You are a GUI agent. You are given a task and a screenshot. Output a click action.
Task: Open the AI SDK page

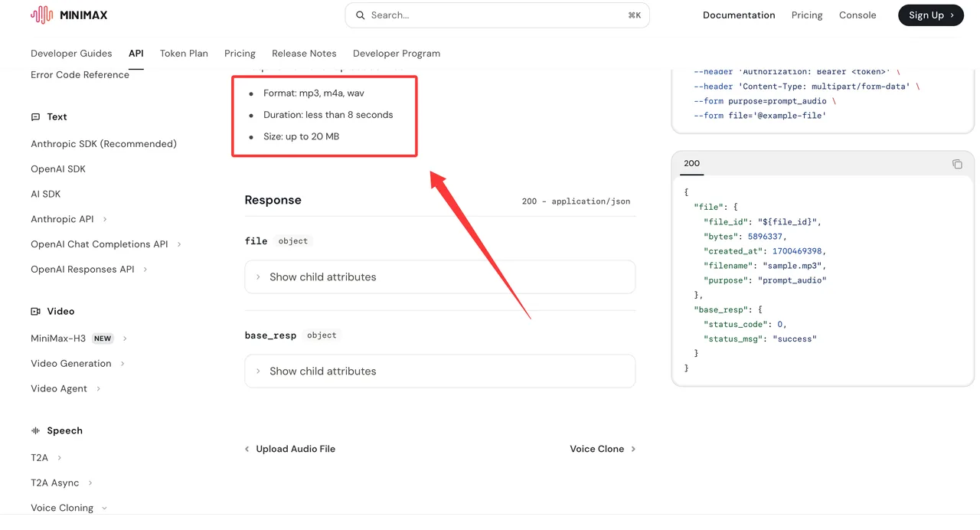tap(46, 195)
